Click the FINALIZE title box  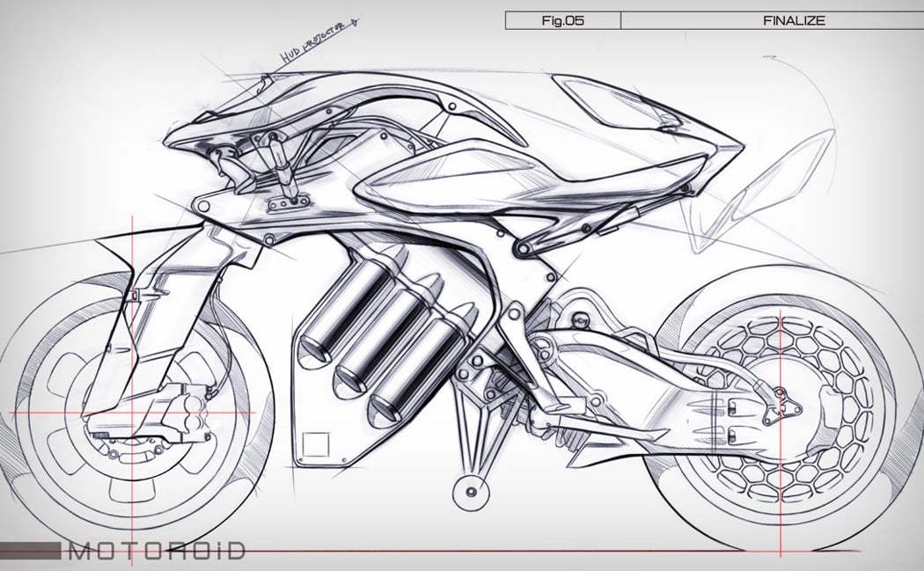794,20
